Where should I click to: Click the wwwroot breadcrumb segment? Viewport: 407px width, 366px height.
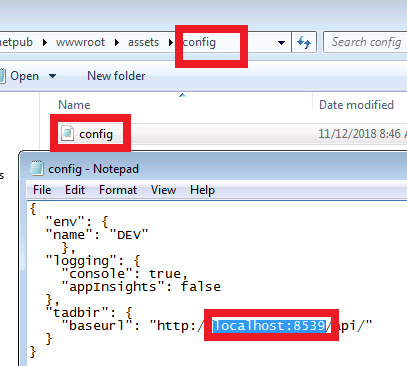80,42
